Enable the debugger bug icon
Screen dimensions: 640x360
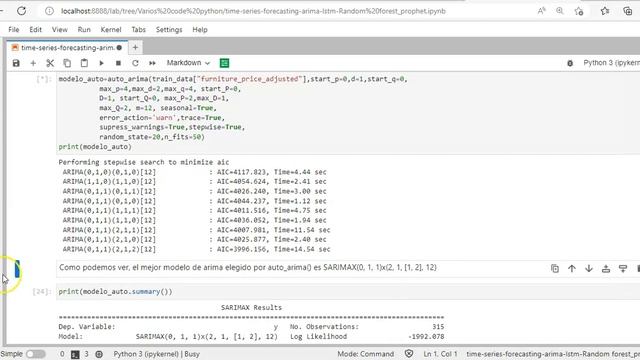tap(570, 63)
